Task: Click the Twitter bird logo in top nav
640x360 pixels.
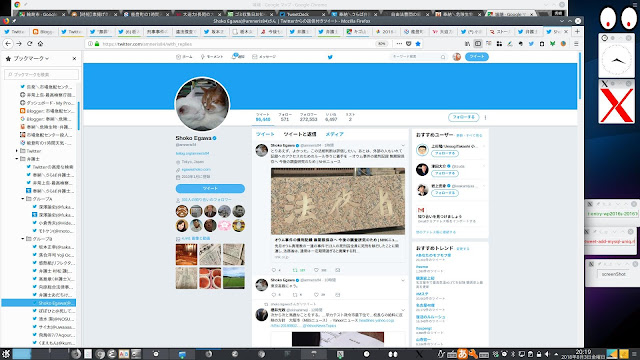Action: (330, 57)
